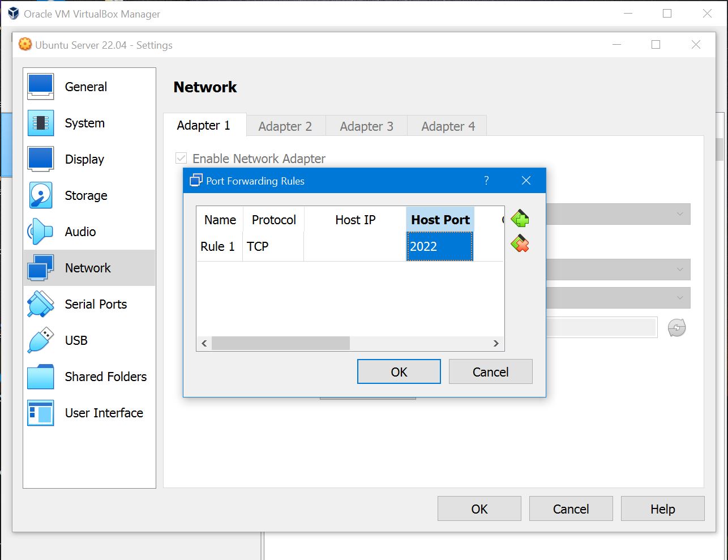Click the Host IP column header
The height and width of the screenshot is (560, 728).
pos(356,220)
